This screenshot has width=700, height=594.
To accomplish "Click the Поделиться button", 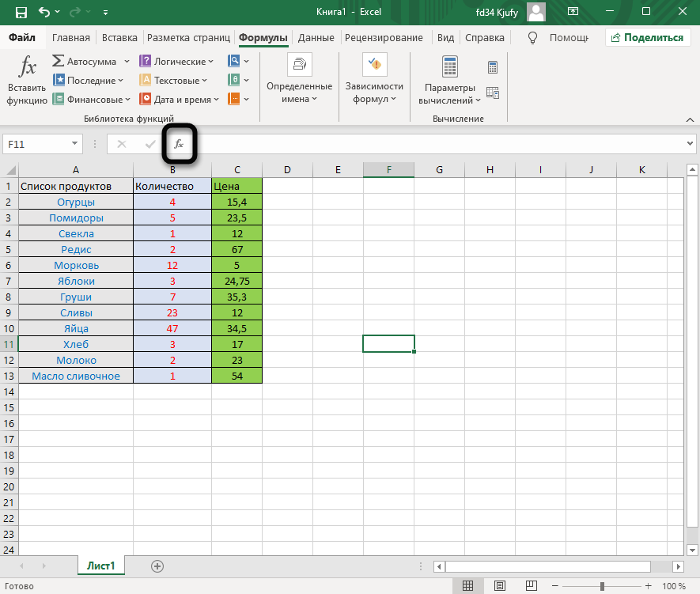I will (647, 37).
